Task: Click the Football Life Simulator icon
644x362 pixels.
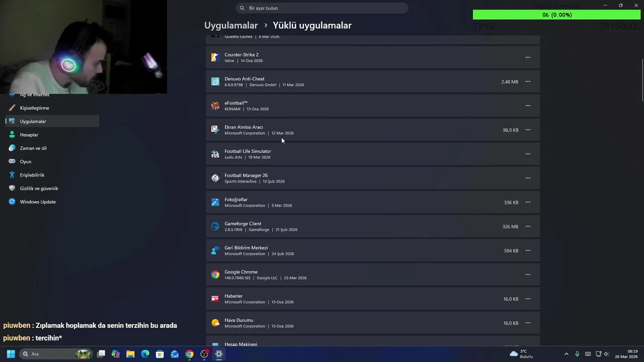Action: point(215,154)
